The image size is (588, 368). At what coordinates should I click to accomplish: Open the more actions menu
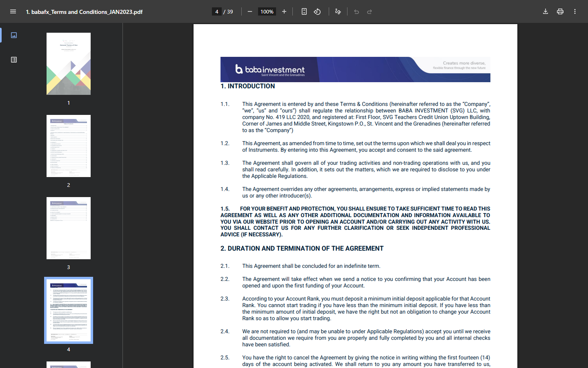pyautogui.click(x=575, y=11)
